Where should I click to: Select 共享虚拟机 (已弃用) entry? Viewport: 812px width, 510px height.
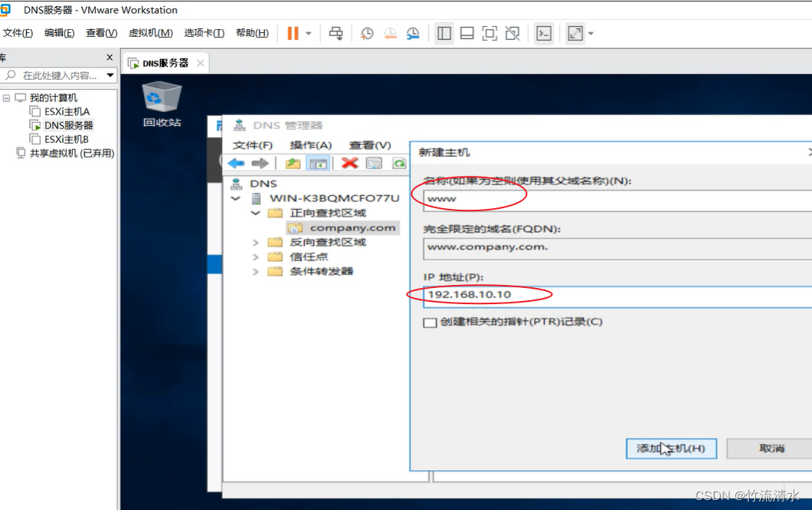72,154
